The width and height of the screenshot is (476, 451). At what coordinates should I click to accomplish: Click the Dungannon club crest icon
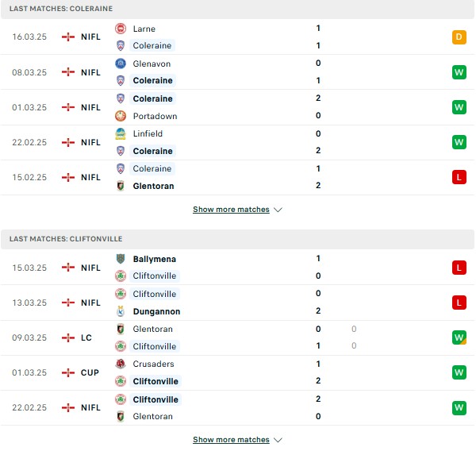tap(121, 311)
